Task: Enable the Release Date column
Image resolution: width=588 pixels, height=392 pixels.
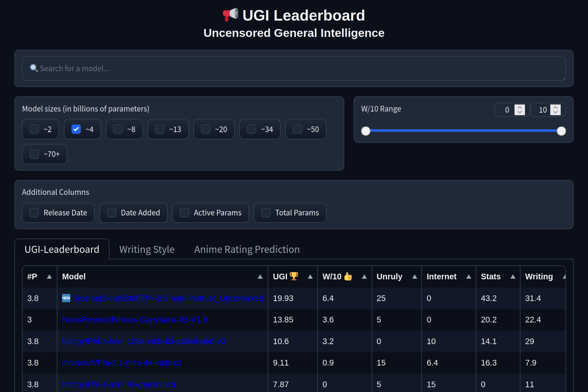Action: click(34, 213)
